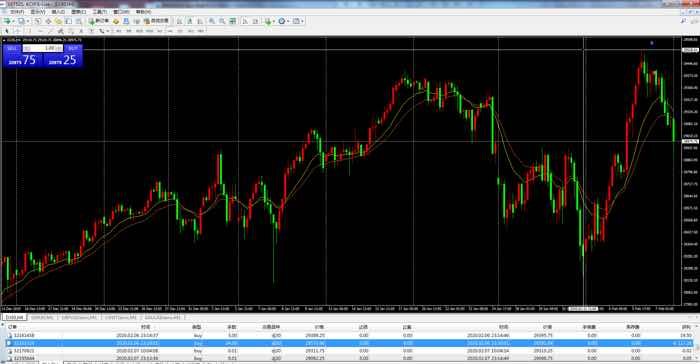
Task: Click the SELL one-click trading button
Action: tap(12, 48)
